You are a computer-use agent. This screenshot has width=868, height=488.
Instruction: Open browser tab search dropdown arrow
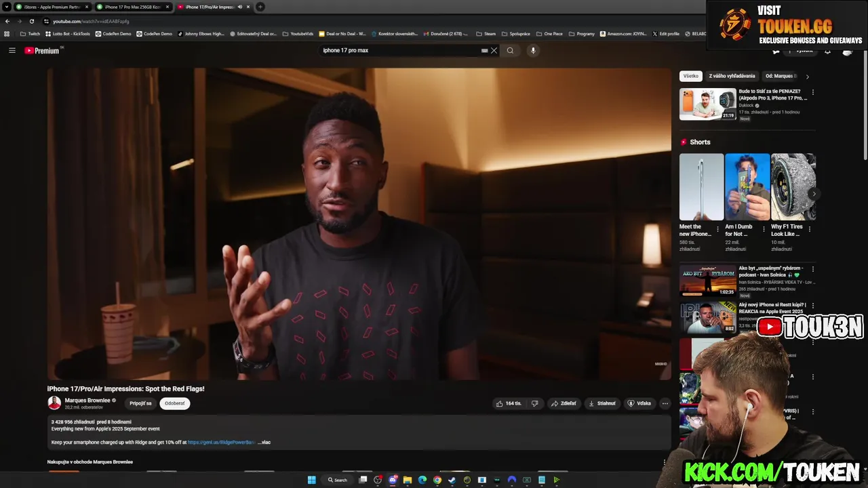coord(6,7)
